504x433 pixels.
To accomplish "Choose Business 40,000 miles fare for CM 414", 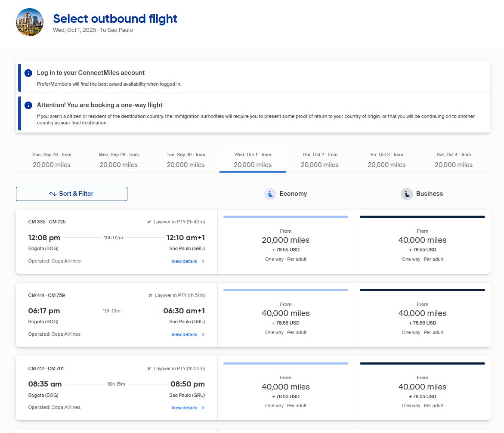I will coord(422,315).
